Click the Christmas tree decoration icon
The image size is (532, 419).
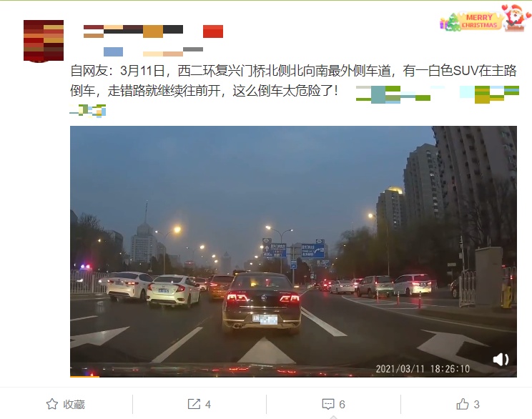pos(450,22)
